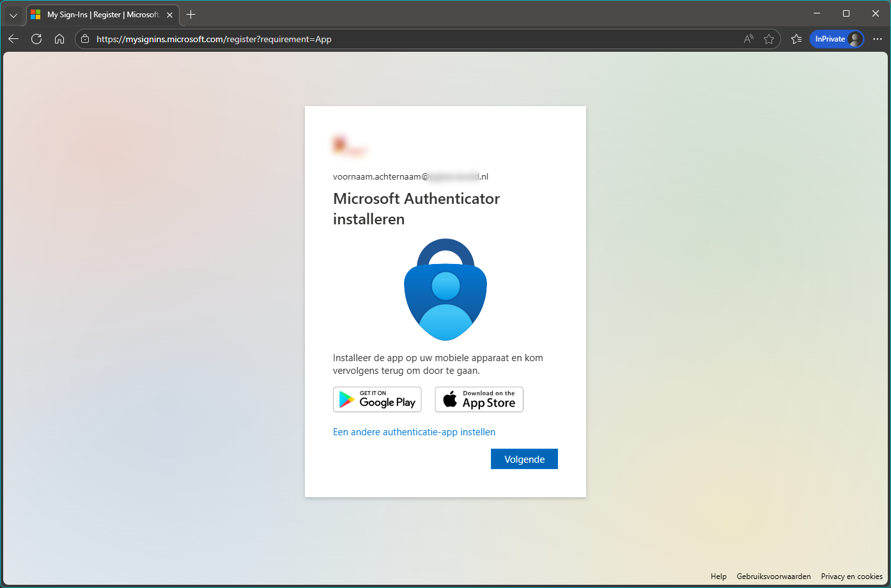Reload the page with refresh icon

pyautogui.click(x=36, y=39)
